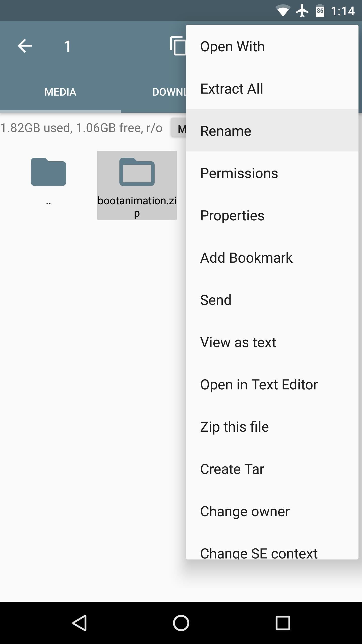This screenshot has height=644, width=362.
Task: Tap the Android home navigation button
Action: pyautogui.click(x=181, y=623)
